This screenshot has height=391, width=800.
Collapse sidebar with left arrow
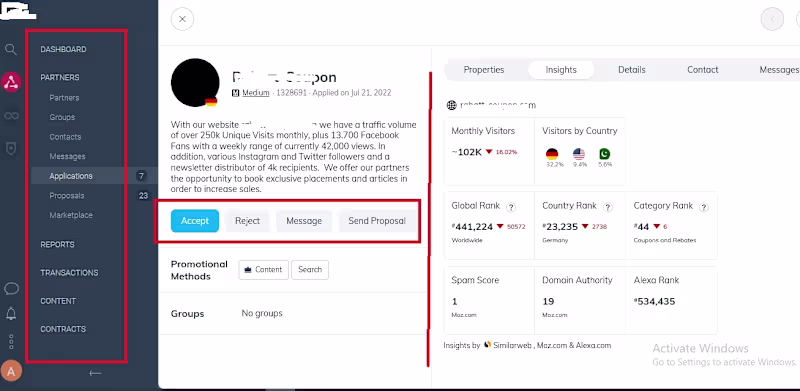(x=95, y=373)
